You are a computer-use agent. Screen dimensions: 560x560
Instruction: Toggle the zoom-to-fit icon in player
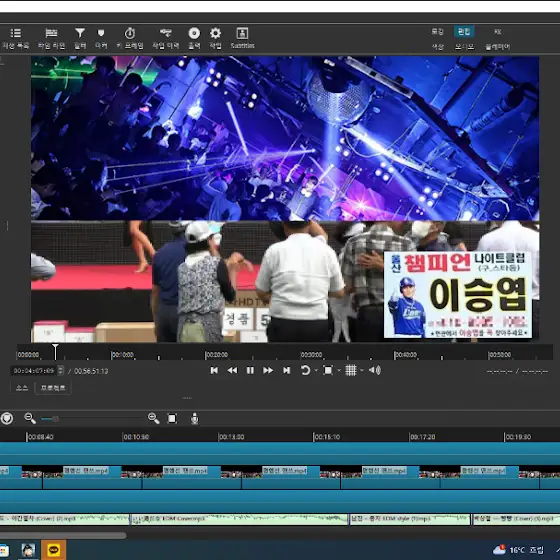click(x=328, y=370)
